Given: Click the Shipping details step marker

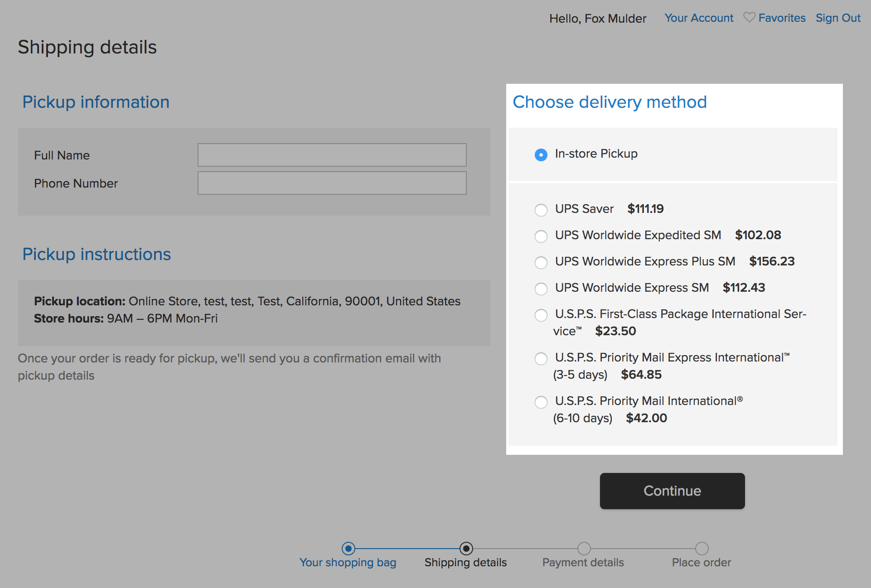Looking at the screenshot, I should click(466, 549).
